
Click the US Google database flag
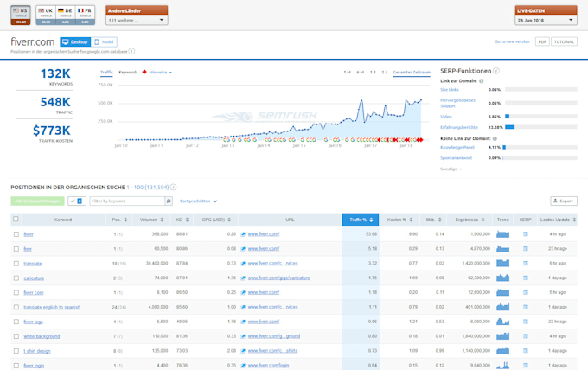point(20,15)
